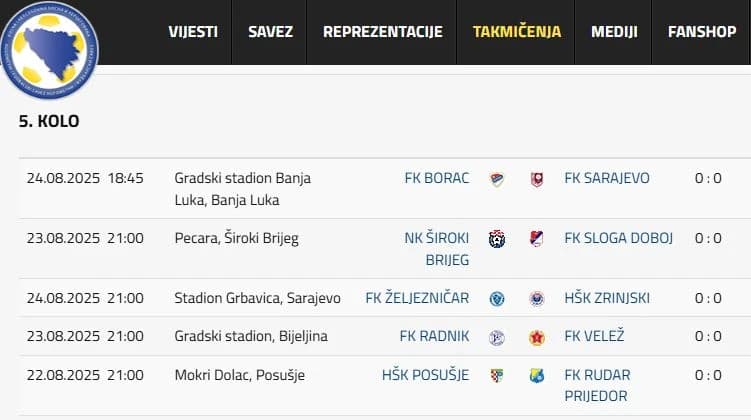Click the FK Rudar Prijedor crest

click(x=537, y=376)
